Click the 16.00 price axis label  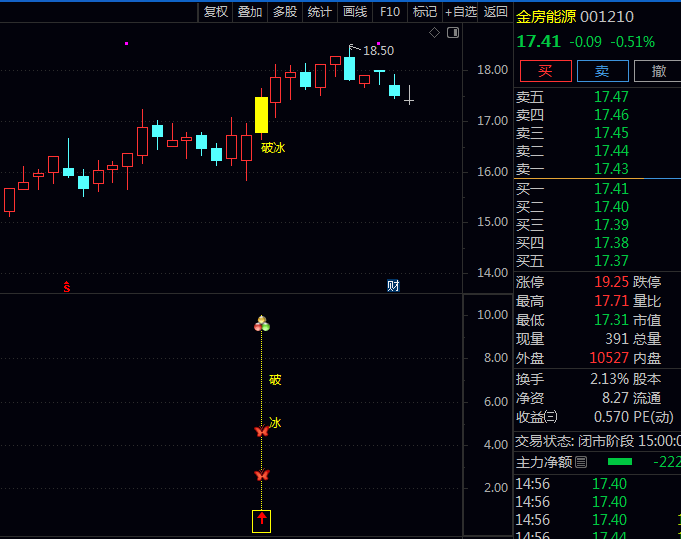493,172
